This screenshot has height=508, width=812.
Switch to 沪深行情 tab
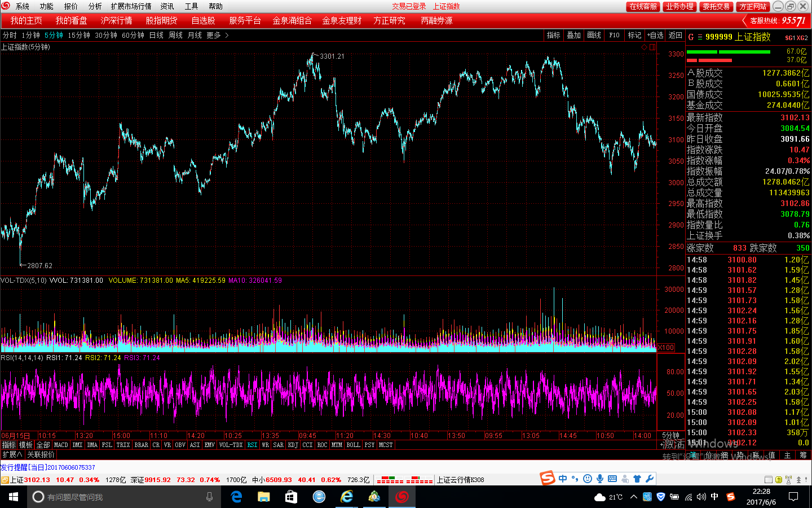[x=117, y=20]
